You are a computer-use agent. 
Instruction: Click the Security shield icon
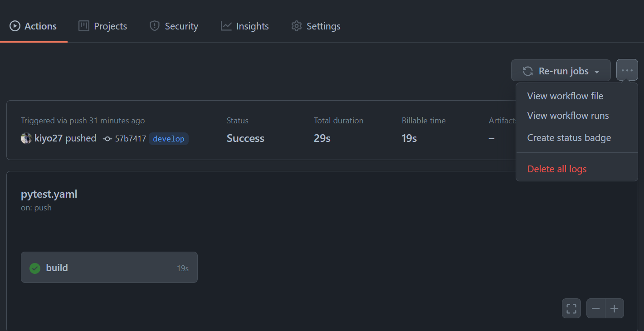[x=154, y=26]
